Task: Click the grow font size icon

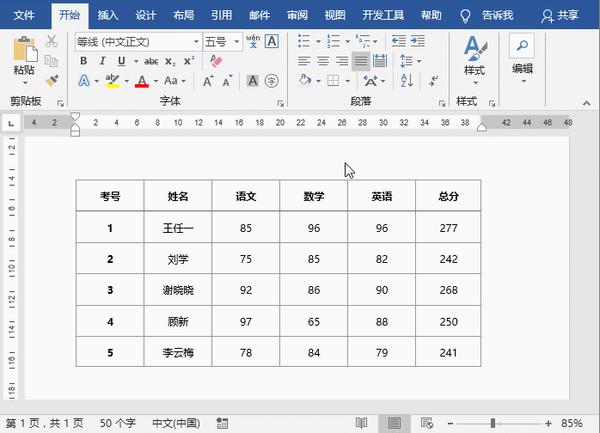Action: [208, 81]
